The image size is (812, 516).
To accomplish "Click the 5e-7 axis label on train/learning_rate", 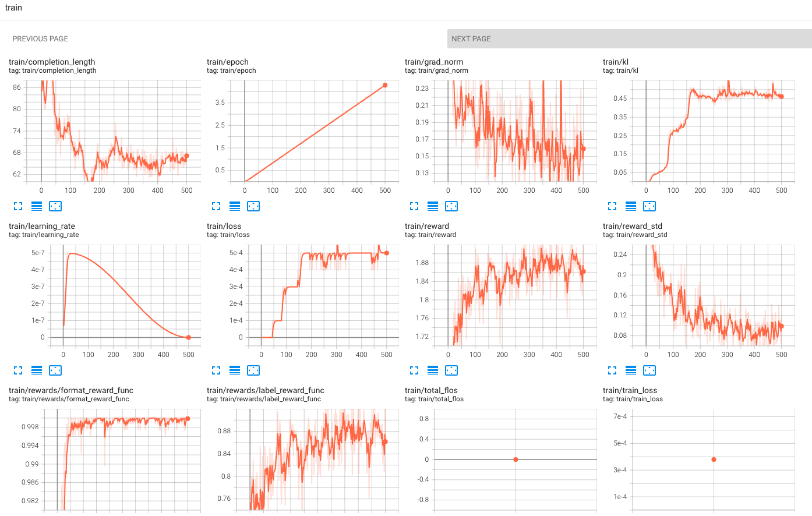I will [x=38, y=253].
